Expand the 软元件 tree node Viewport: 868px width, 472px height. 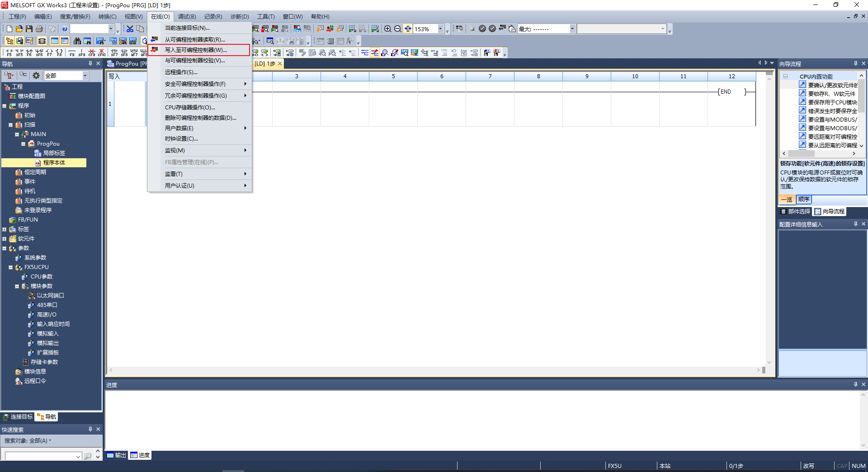5,239
